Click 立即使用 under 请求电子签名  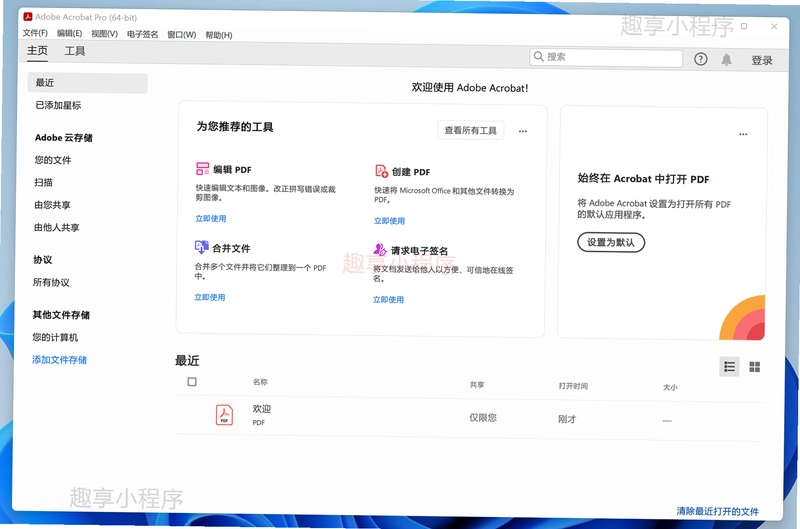click(388, 299)
